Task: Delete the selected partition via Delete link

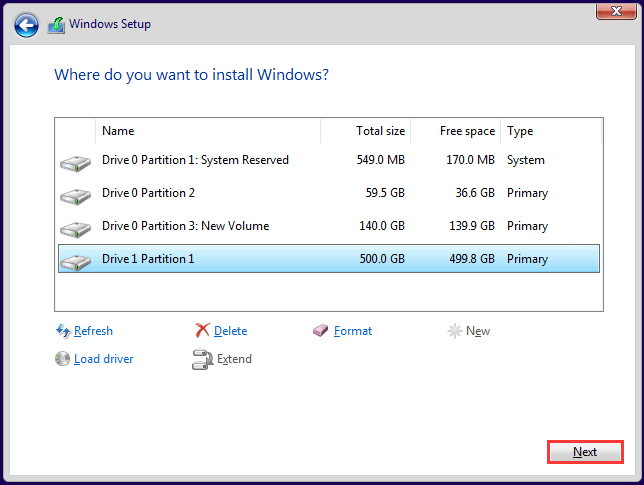Action: 231,331
